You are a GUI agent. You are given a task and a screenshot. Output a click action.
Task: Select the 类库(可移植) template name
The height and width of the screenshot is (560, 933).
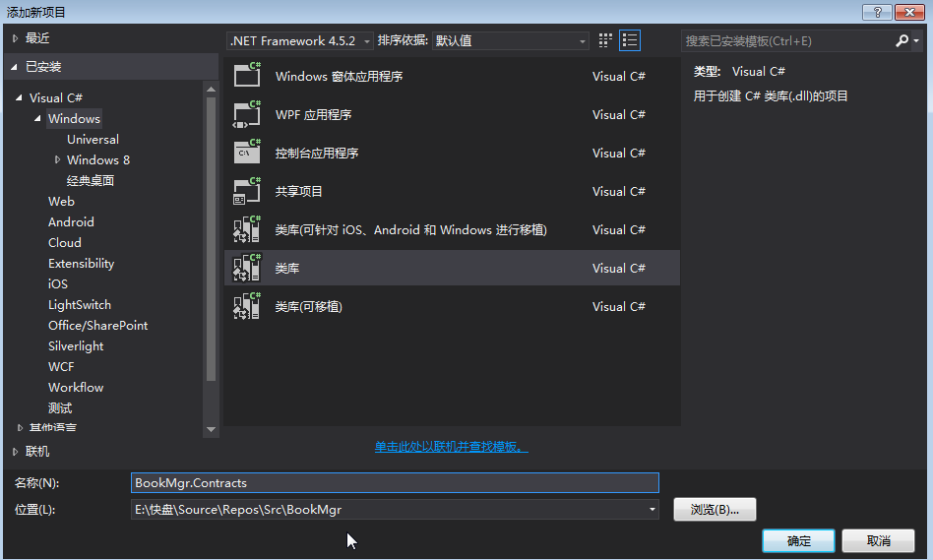(308, 306)
